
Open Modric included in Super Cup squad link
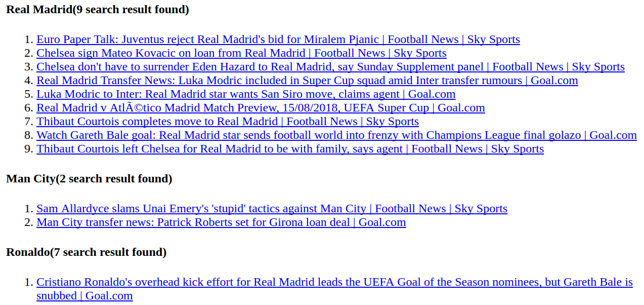[307, 81]
